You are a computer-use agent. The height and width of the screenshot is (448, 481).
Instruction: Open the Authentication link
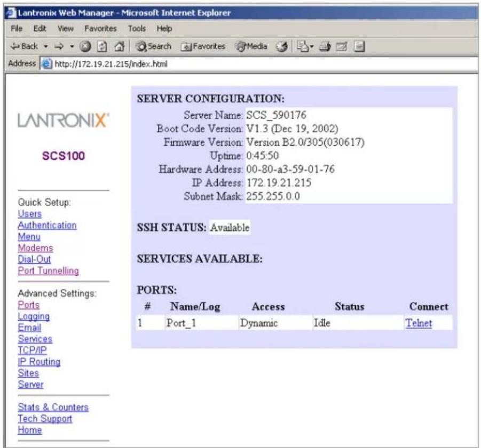point(47,225)
